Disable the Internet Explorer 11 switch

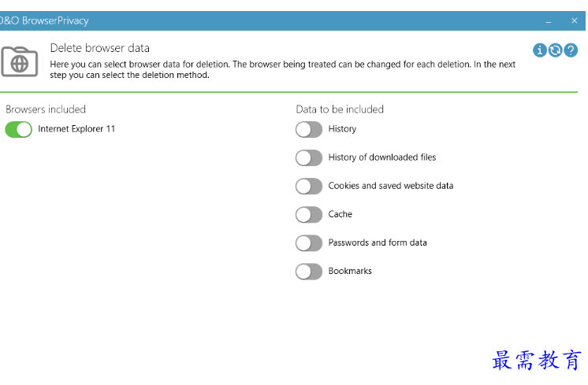18,130
